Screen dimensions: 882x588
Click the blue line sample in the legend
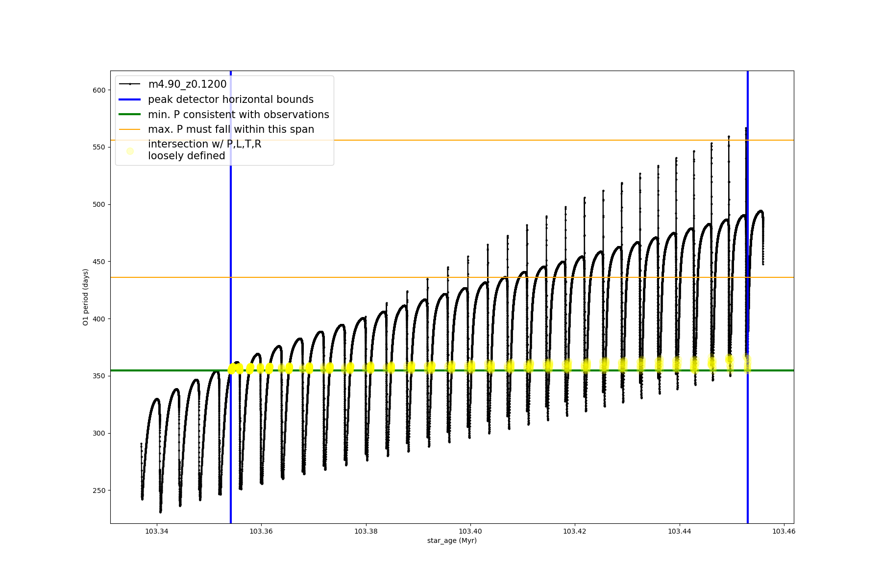[x=130, y=99]
